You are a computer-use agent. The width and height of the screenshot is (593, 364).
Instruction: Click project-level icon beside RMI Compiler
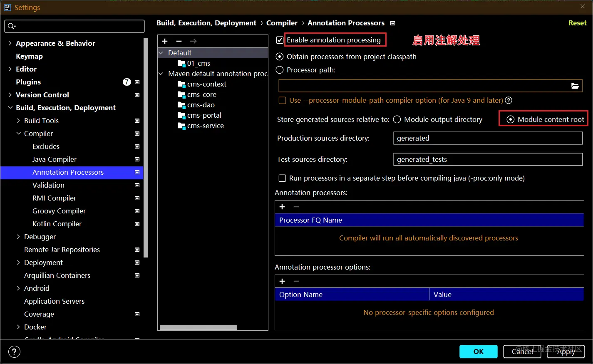pos(137,198)
